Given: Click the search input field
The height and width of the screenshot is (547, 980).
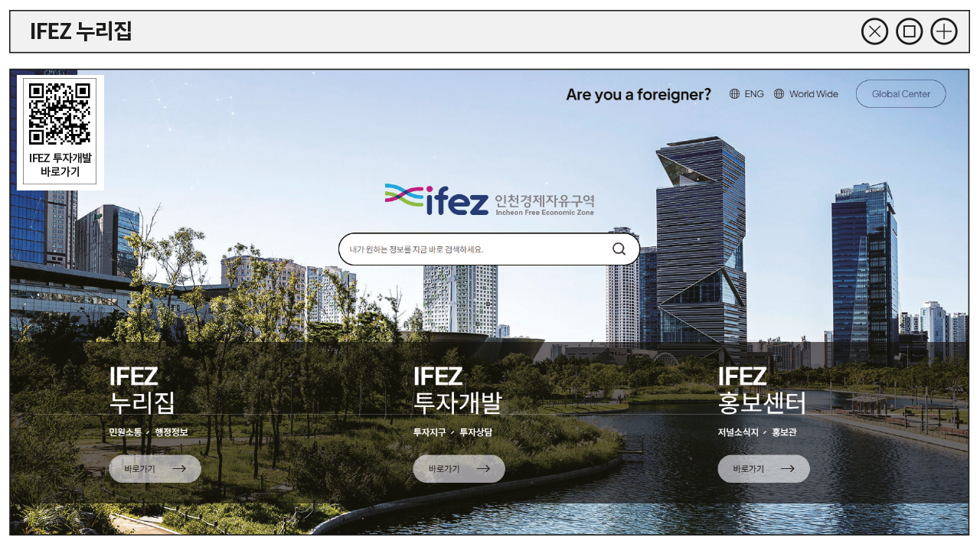Looking at the screenshot, I should coord(488,249).
